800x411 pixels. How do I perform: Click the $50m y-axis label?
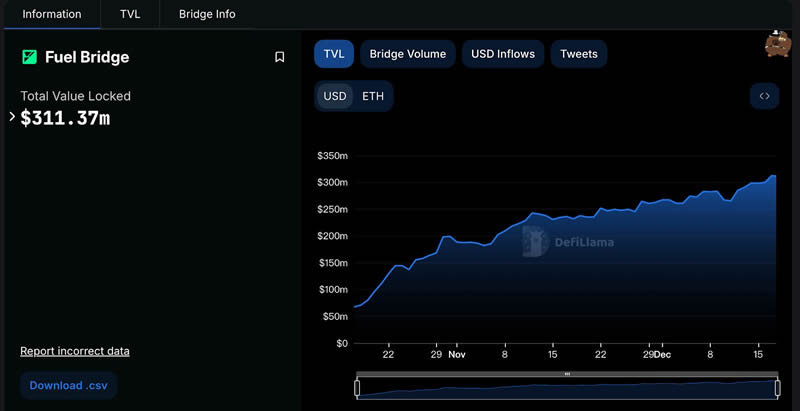335,317
